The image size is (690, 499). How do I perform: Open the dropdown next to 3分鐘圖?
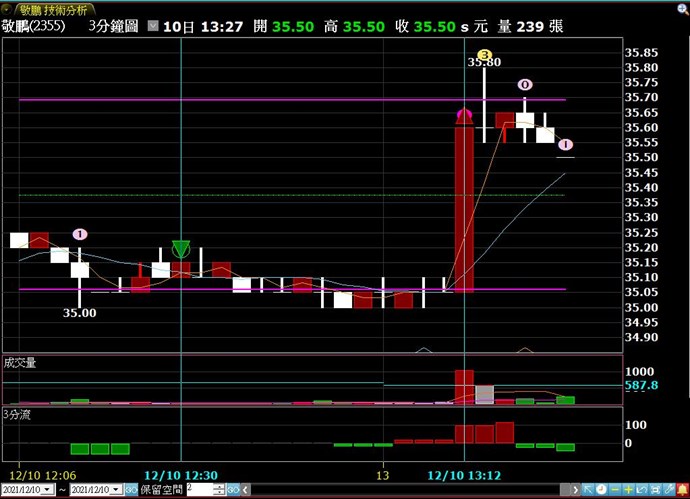pyautogui.click(x=152, y=26)
